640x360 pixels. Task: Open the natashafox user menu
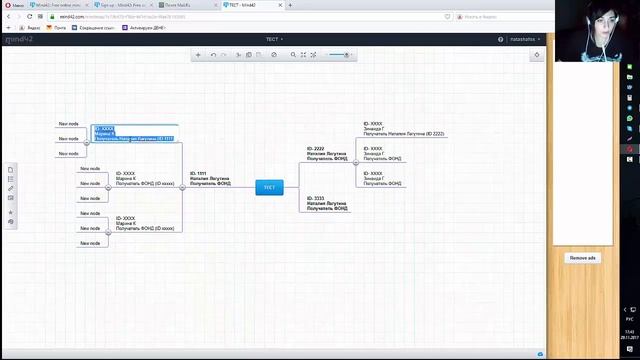point(525,40)
